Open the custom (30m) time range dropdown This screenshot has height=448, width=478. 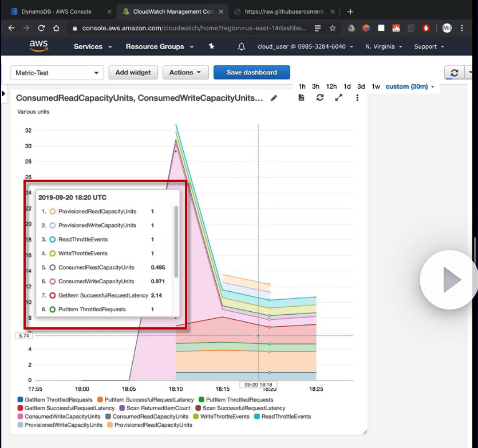409,86
